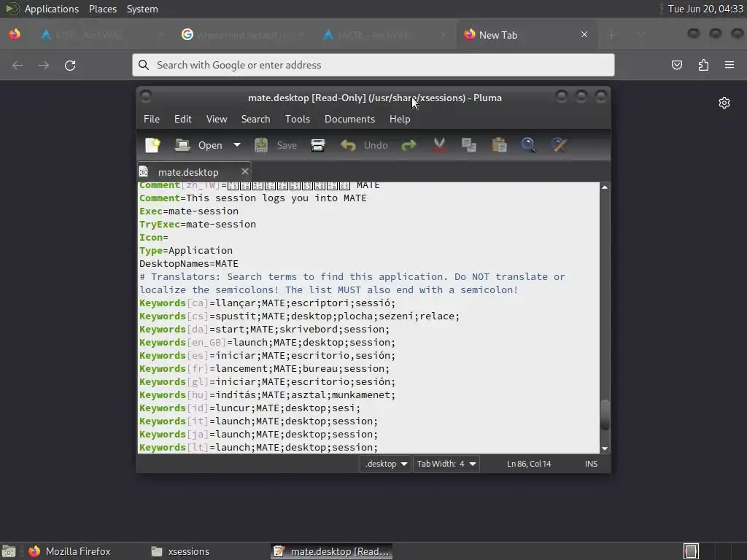Viewport: 747px width, 560px height.
Task: Open the list all tabs chevron
Action: tap(641, 35)
